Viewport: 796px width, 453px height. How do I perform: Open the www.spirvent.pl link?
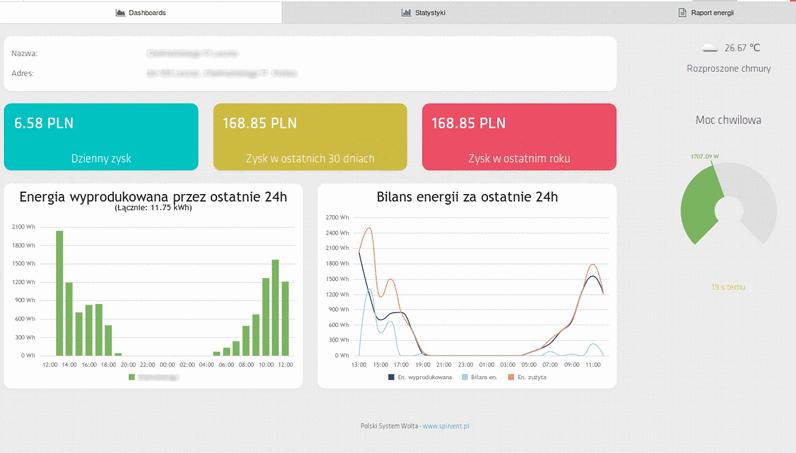click(446, 426)
